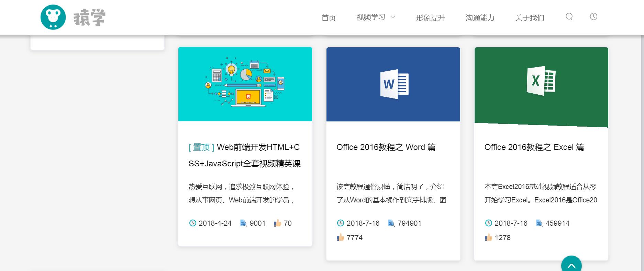Click clock icon beside 2018-4-24
Viewport: 644px width, 271px height.
point(192,223)
